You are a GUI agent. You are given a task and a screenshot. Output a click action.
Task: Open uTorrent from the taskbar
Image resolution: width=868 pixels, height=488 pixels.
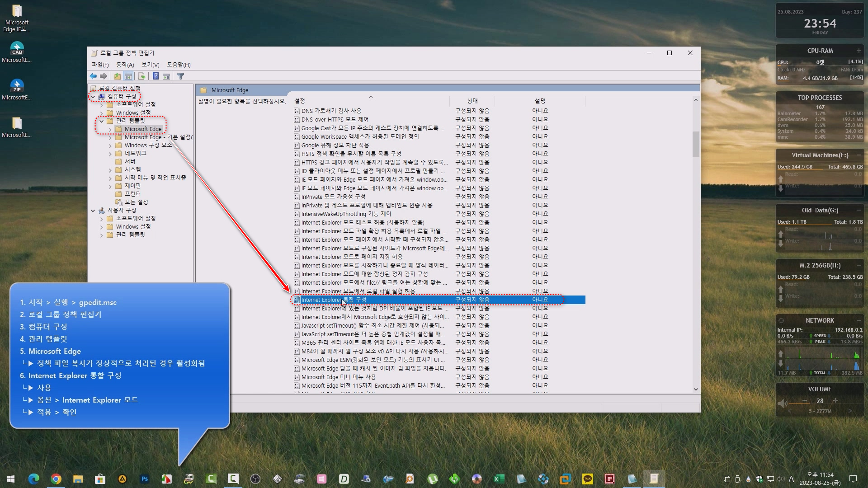[433, 479]
